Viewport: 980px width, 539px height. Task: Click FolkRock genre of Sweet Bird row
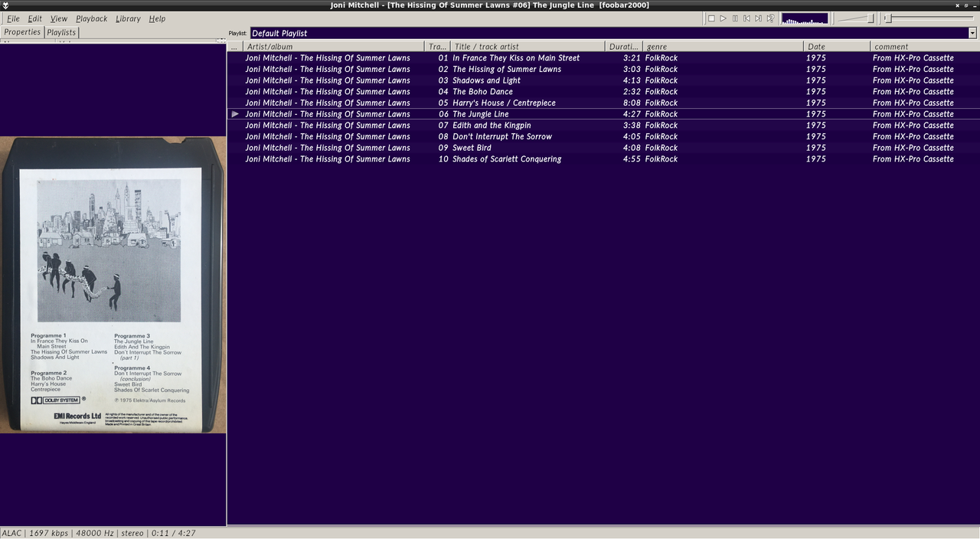tap(661, 148)
